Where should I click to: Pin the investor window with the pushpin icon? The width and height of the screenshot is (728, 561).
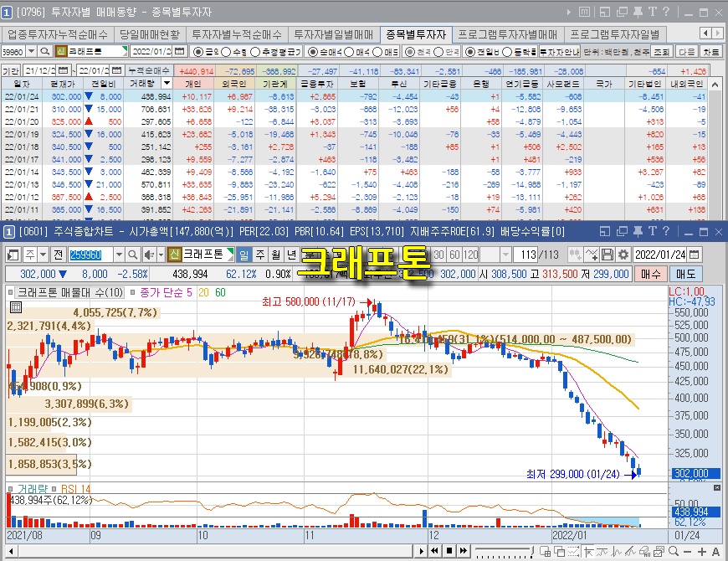638,12
